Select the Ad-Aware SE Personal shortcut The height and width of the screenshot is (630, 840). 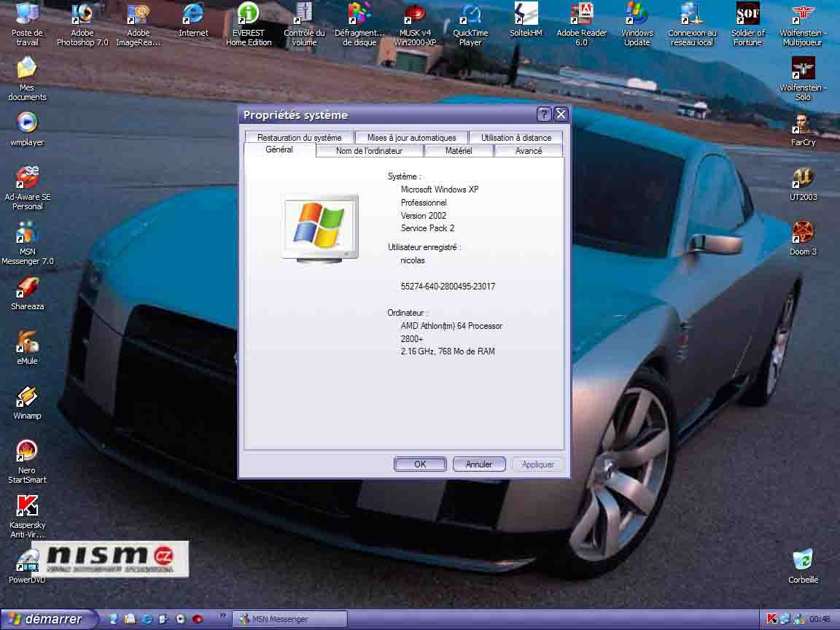[27, 188]
